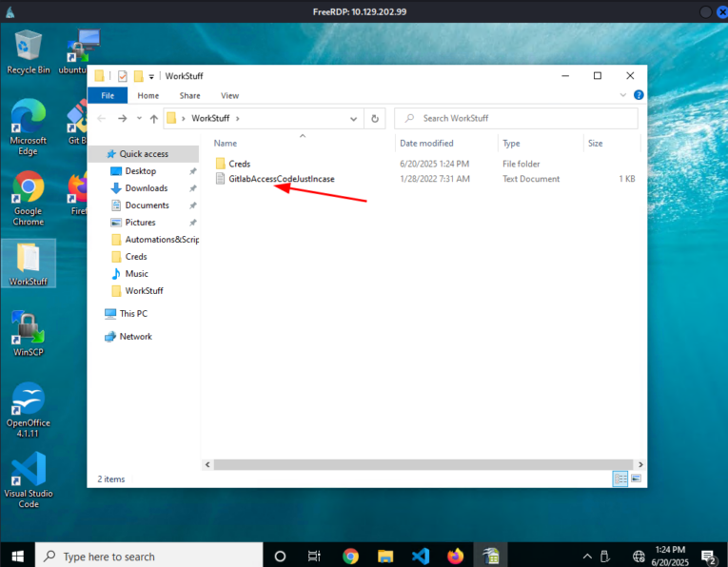Open recent locations dropdown arrow

tap(139, 119)
